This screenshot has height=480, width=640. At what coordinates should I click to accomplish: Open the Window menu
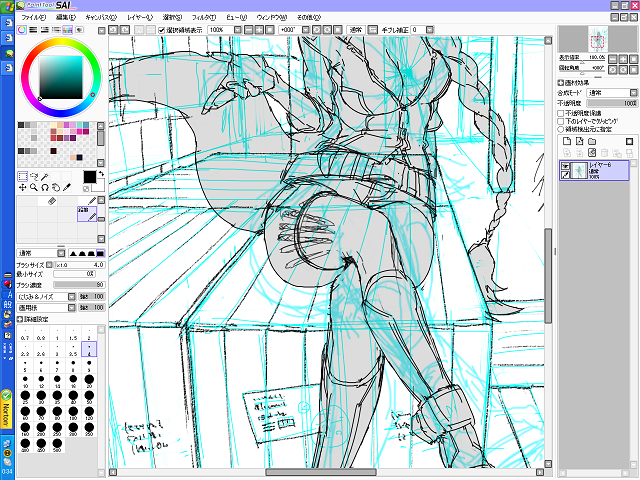[272, 18]
